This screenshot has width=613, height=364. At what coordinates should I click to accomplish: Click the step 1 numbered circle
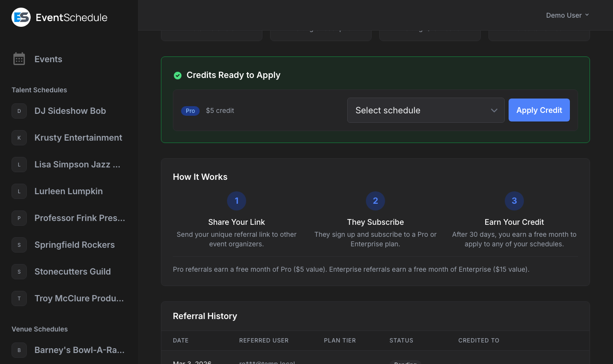[237, 201]
